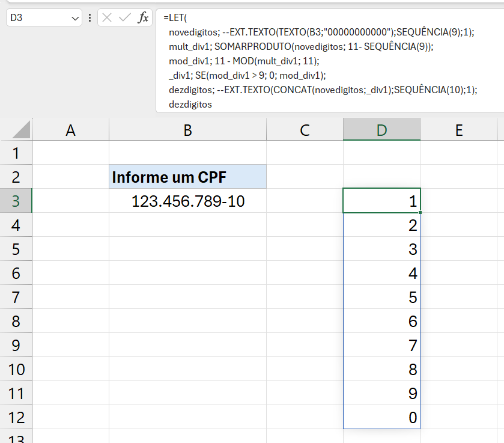
Task: Click the Cancel X icon in formula bar
Action: (107, 18)
